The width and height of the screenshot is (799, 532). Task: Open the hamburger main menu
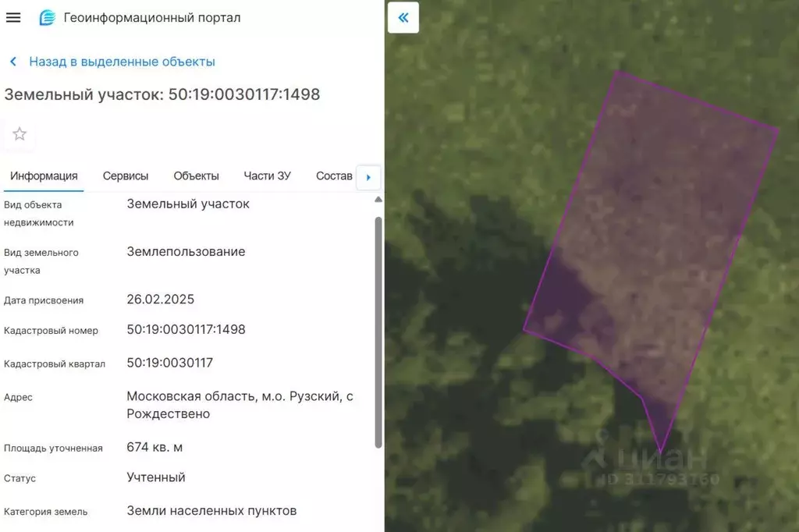point(13,17)
